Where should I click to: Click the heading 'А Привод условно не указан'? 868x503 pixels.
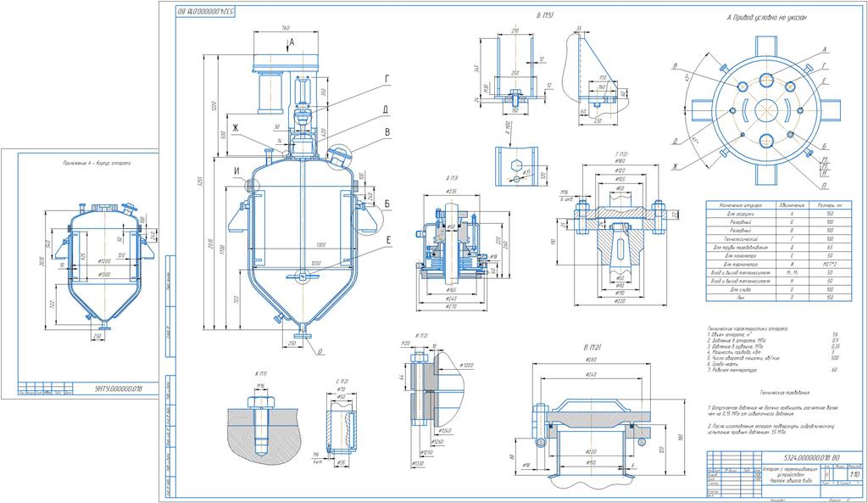click(766, 18)
